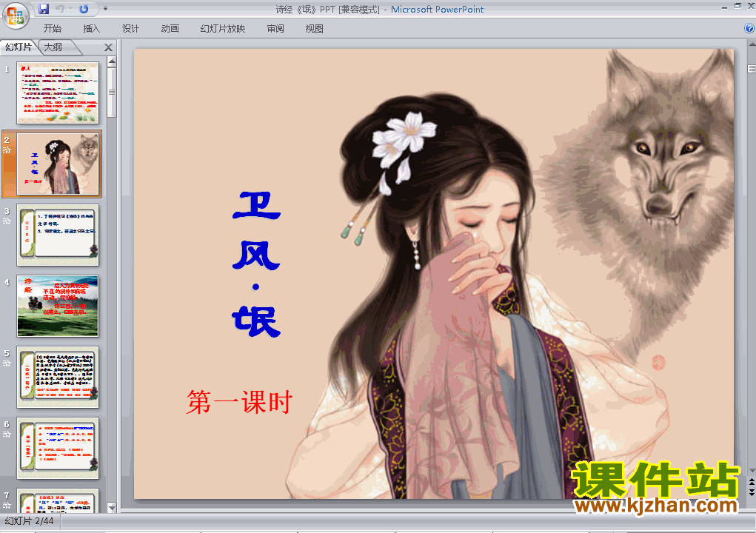
Task: Open the 插入 ribbon tab
Action: [91, 29]
